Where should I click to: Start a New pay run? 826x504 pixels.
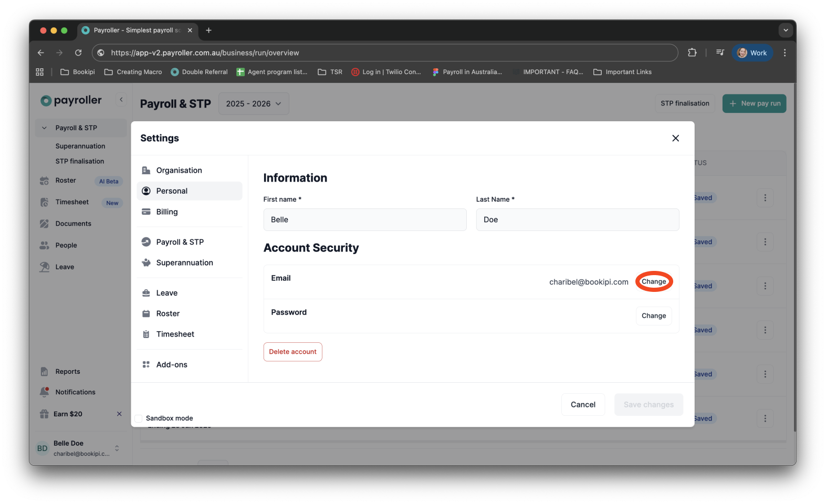pyautogui.click(x=754, y=103)
